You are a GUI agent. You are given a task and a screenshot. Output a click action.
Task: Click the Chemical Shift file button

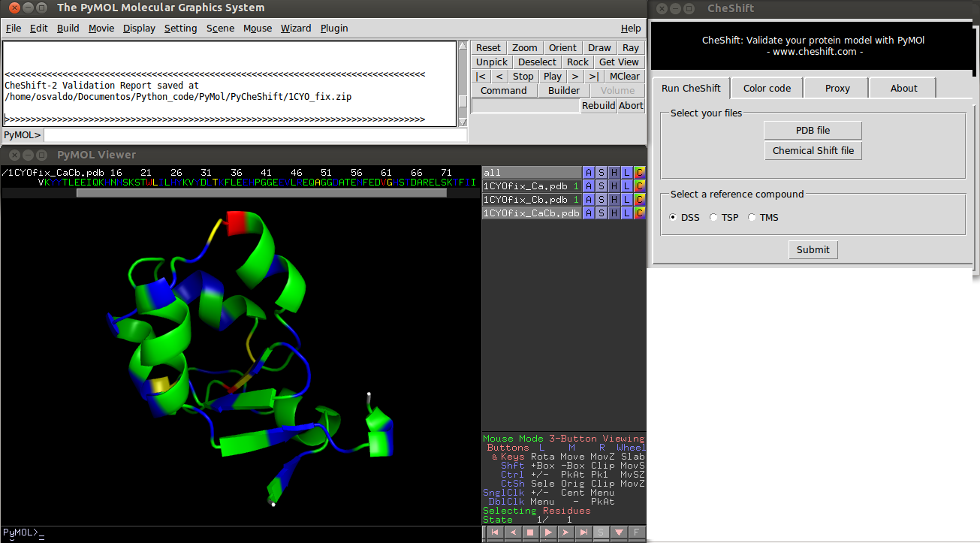pyautogui.click(x=813, y=150)
